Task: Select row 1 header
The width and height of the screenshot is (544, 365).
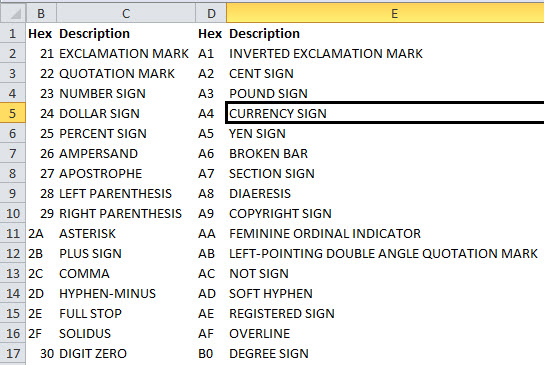Action: click(12, 33)
